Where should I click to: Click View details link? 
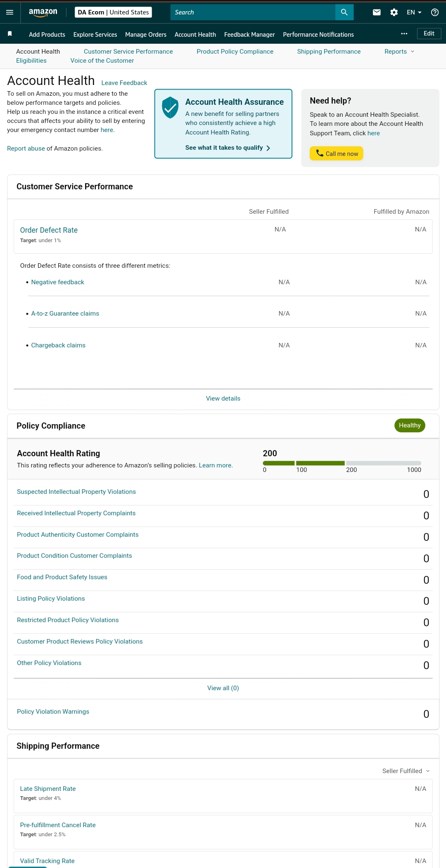(x=223, y=399)
